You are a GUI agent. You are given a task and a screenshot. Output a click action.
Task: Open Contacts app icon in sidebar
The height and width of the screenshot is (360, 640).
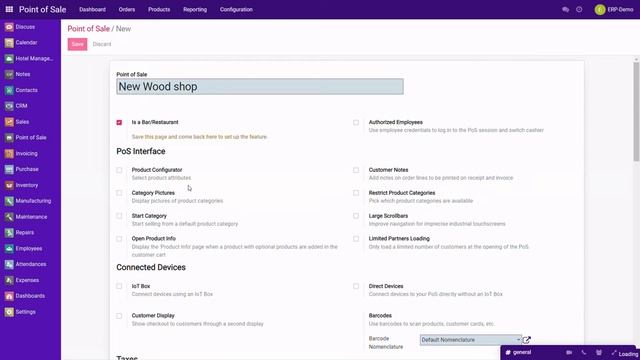coord(9,90)
